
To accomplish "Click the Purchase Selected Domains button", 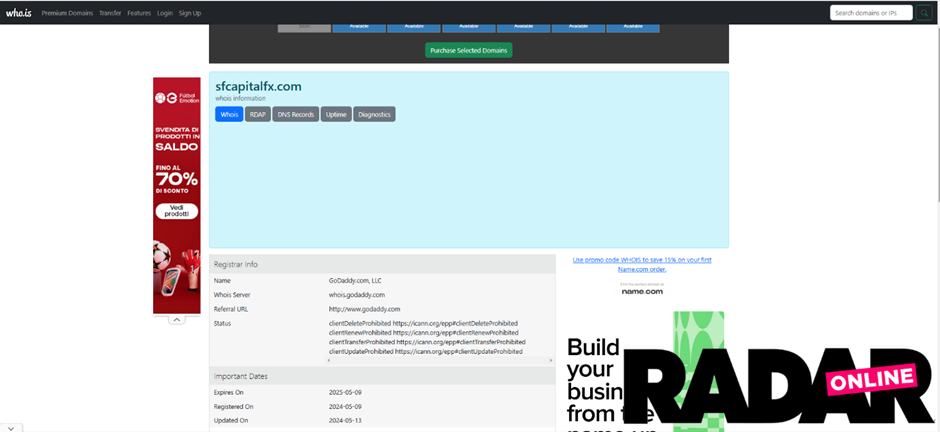I will coord(469,50).
